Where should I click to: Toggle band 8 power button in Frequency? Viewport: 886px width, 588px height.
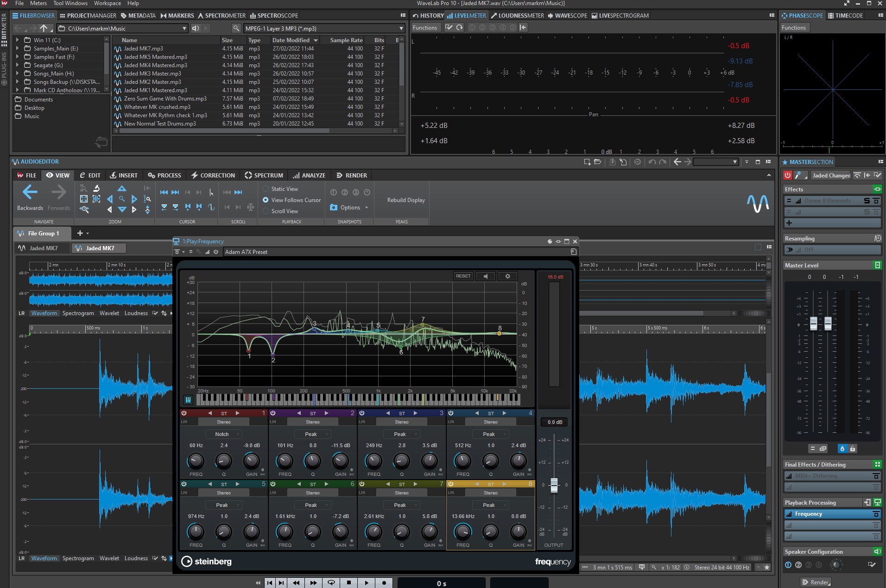click(450, 484)
